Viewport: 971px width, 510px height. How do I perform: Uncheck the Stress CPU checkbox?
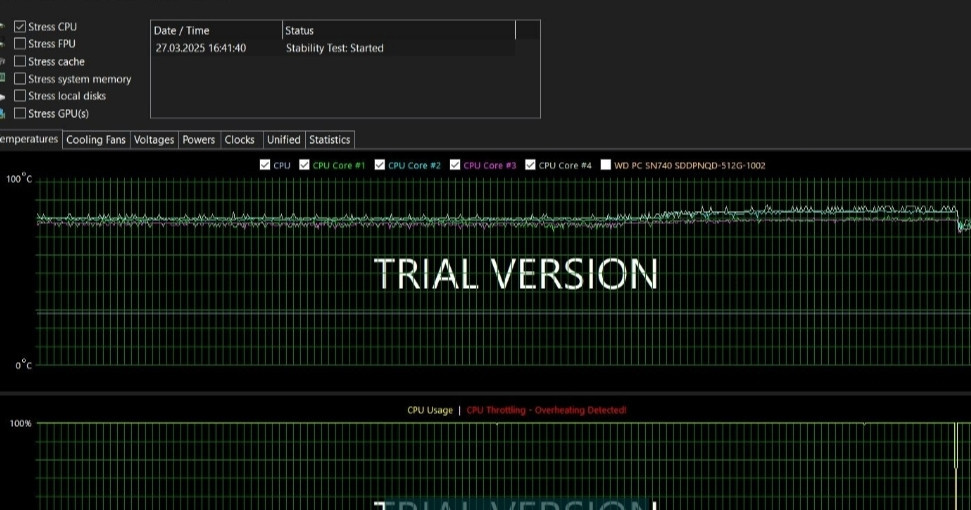click(20, 27)
